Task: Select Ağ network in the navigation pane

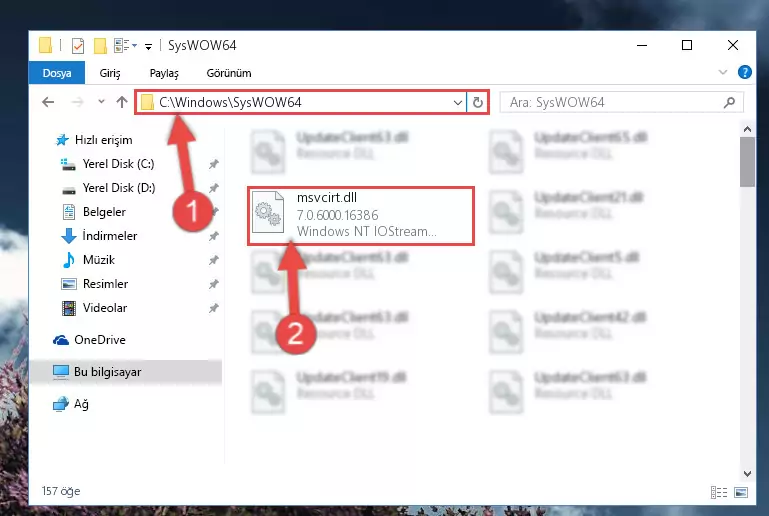Action: click(71, 404)
